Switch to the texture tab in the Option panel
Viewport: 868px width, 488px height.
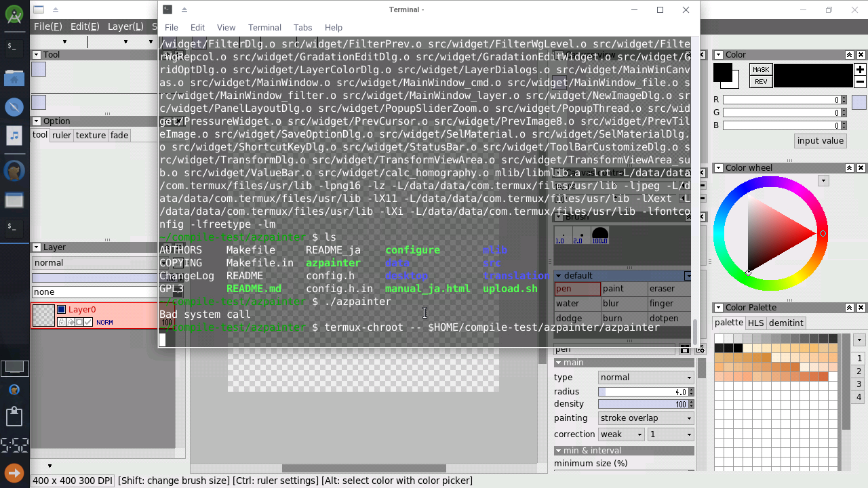(x=91, y=136)
